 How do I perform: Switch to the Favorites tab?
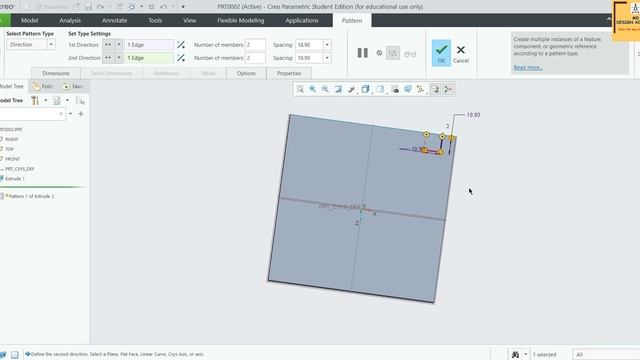[73, 87]
